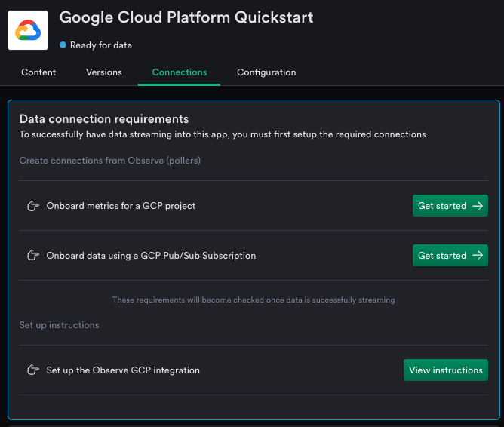The height and width of the screenshot is (427, 504).
Task: Select the Onboard metrics for a GCP project row text
Action: pos(121,206)
